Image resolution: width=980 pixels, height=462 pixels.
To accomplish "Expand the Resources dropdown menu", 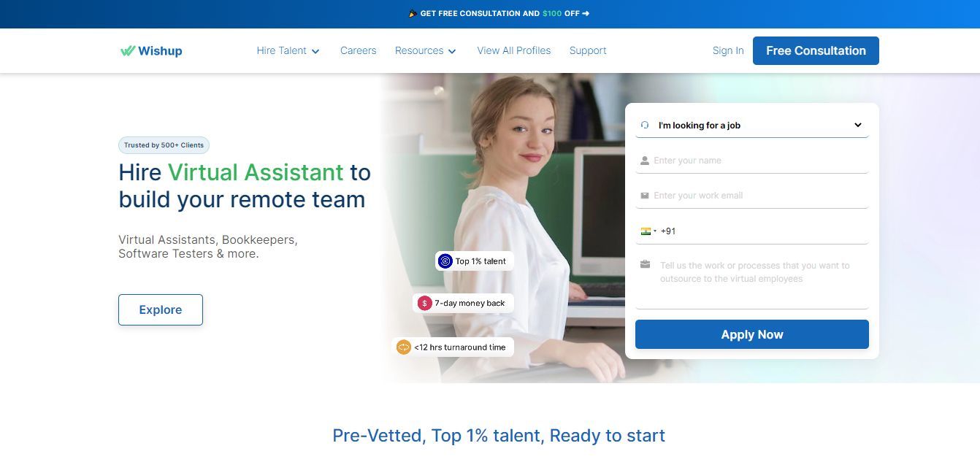I will (425, 51).
